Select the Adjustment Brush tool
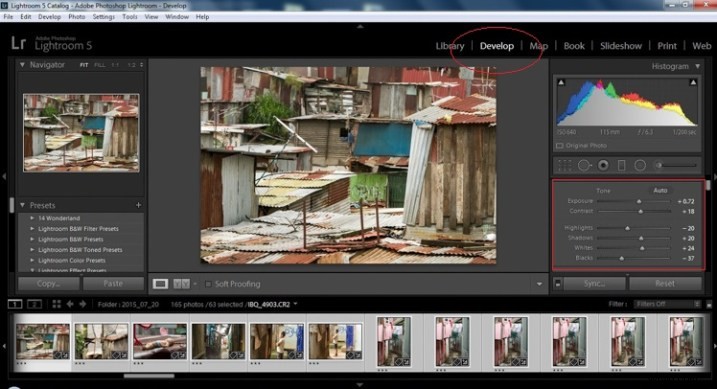717x389 pixels. point(677,165)
